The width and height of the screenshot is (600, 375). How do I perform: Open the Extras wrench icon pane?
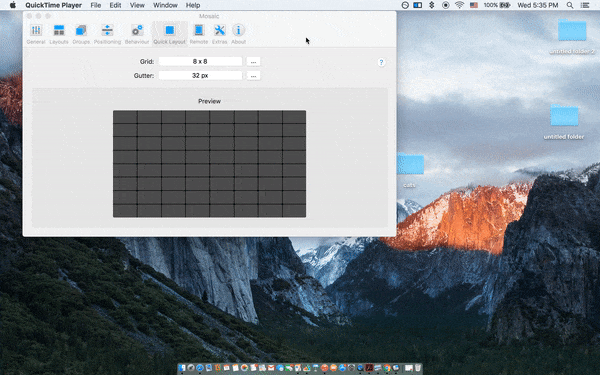[x=220, y=34]
